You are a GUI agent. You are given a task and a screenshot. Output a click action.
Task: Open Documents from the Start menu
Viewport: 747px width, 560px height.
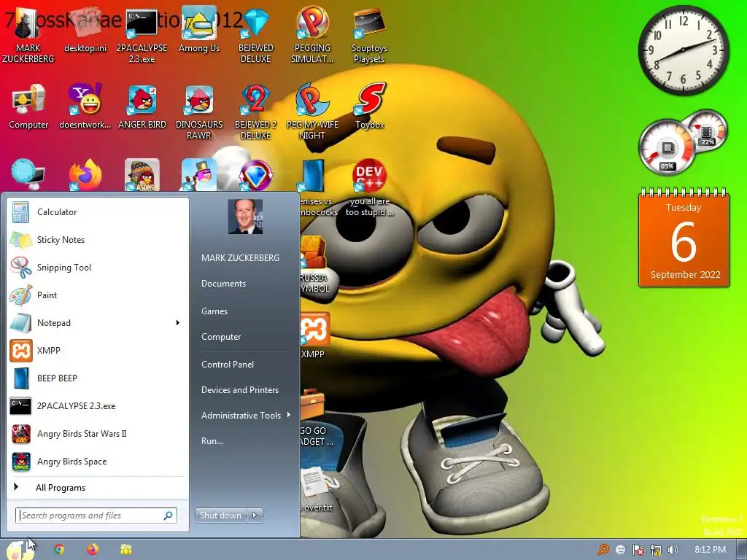click(223, 284)
